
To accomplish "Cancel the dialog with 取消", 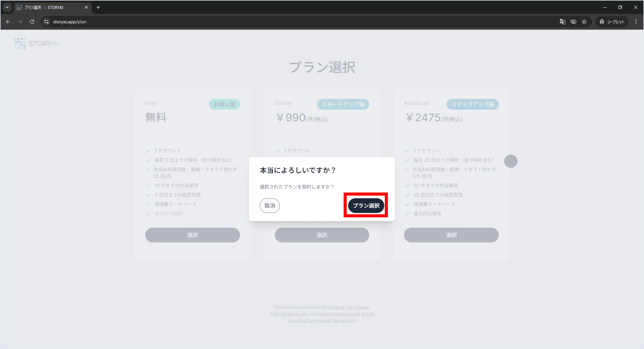I will [270, 205].
